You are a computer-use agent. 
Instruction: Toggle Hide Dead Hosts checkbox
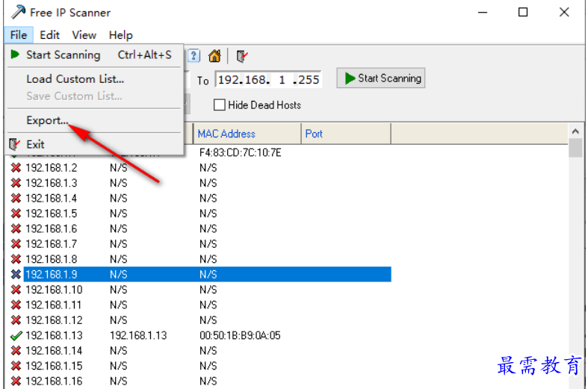click(220, 105)
